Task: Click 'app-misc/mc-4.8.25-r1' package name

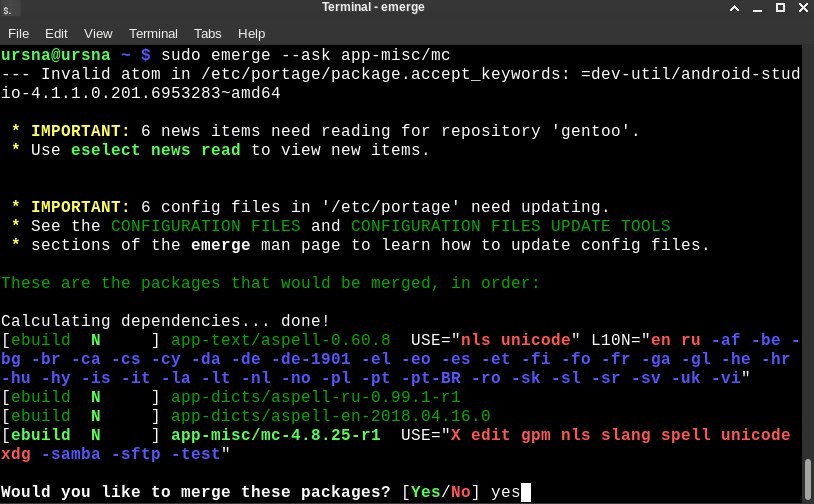Action: click(276, 435)
